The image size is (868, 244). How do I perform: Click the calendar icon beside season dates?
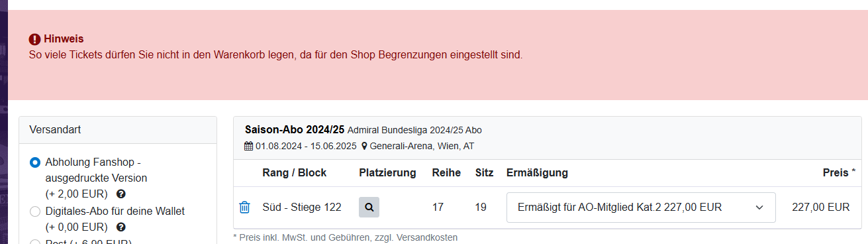(249, 146)
